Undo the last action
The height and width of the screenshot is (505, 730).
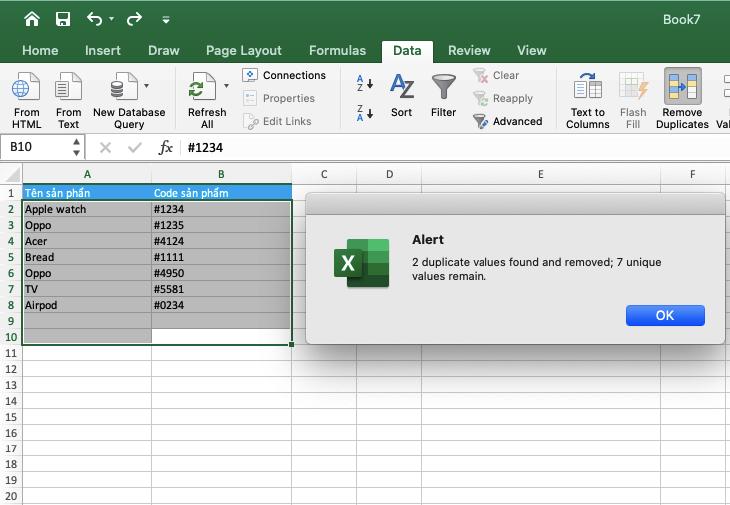(95, 19)
